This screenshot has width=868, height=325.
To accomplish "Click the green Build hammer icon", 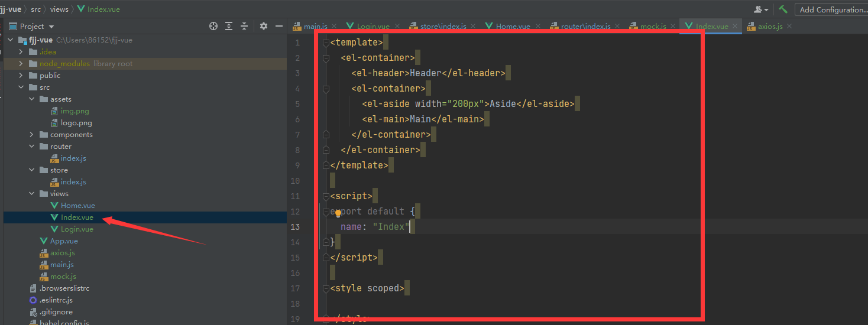I will pyautogui.click(x=783, y=9).
